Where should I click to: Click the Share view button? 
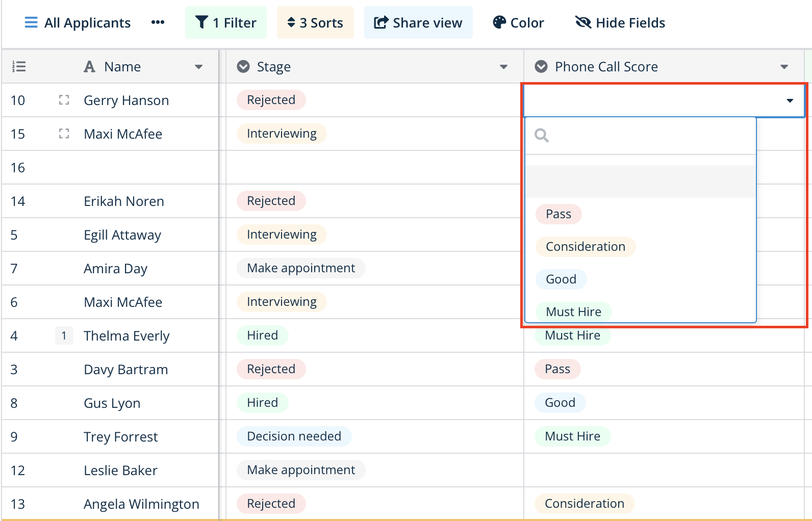[x=418, y=23]
